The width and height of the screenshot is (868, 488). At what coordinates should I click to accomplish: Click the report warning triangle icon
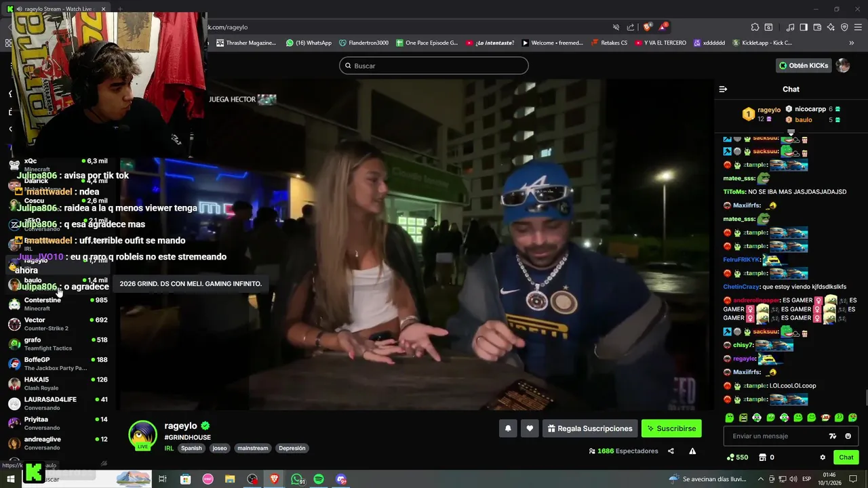click(x=692, y=451)
